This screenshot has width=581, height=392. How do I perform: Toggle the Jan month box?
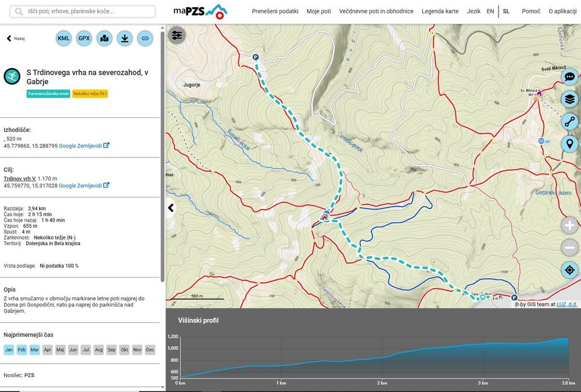9,350
